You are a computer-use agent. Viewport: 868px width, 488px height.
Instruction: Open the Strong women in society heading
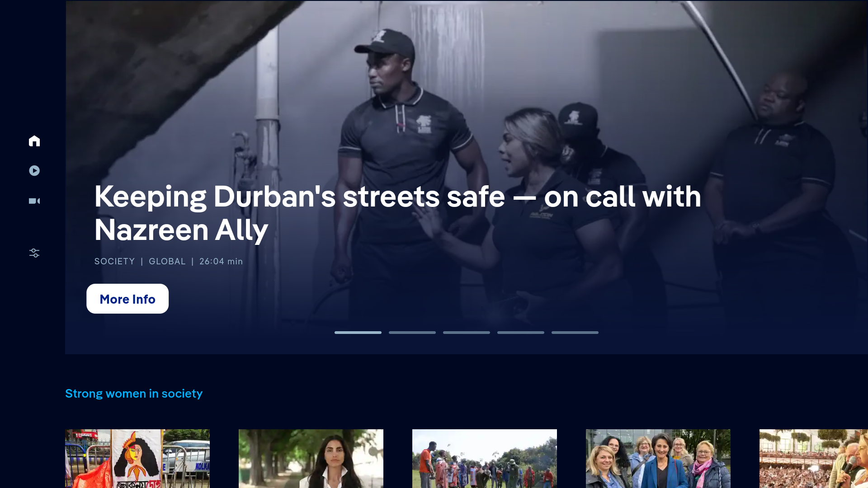point(134,394)
